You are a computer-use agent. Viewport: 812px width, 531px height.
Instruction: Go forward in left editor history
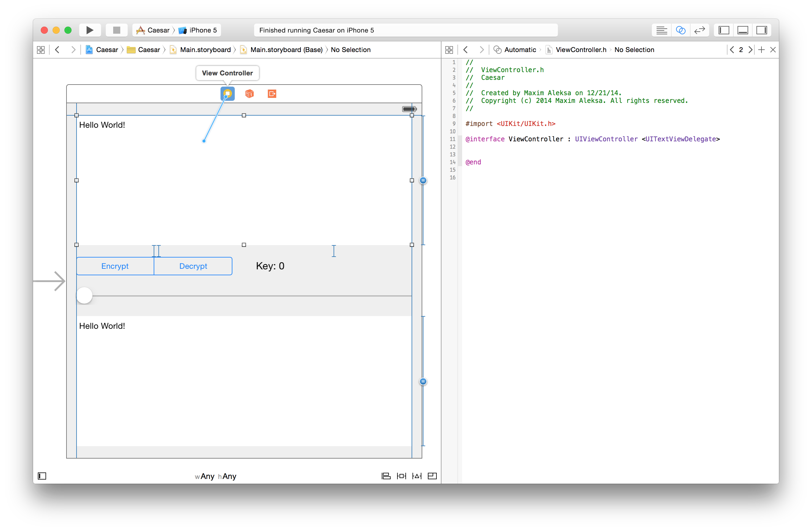click(x=73, y=50)
